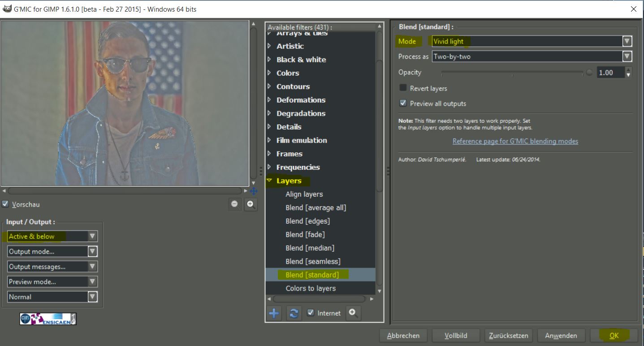The height and width of the screenshot is (346, 644).
Task: Increase Opacity with the stepper up arrow
Action: coord(628,69)
